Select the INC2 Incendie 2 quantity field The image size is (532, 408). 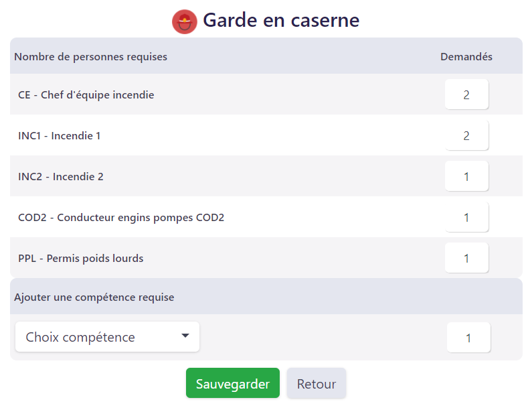(x=466, y=176)
